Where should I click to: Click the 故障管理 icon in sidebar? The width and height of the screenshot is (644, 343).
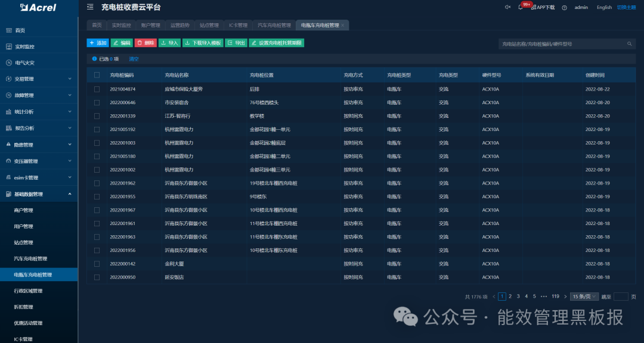(x=8, y=95)
